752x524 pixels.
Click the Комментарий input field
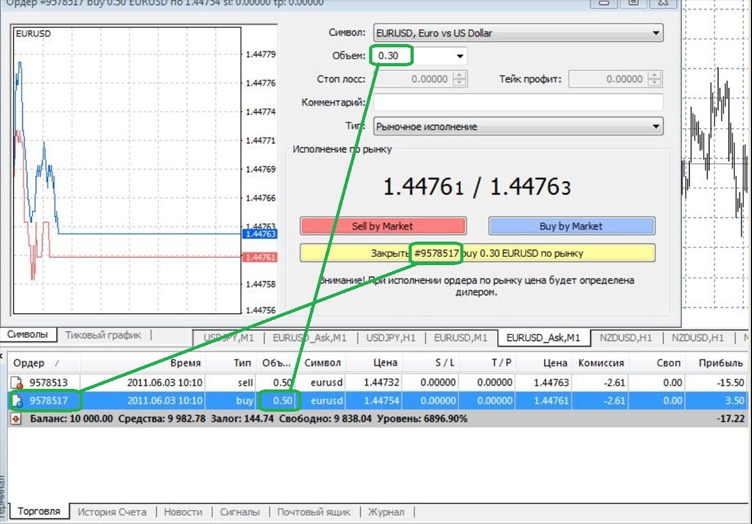coord(518,103)
